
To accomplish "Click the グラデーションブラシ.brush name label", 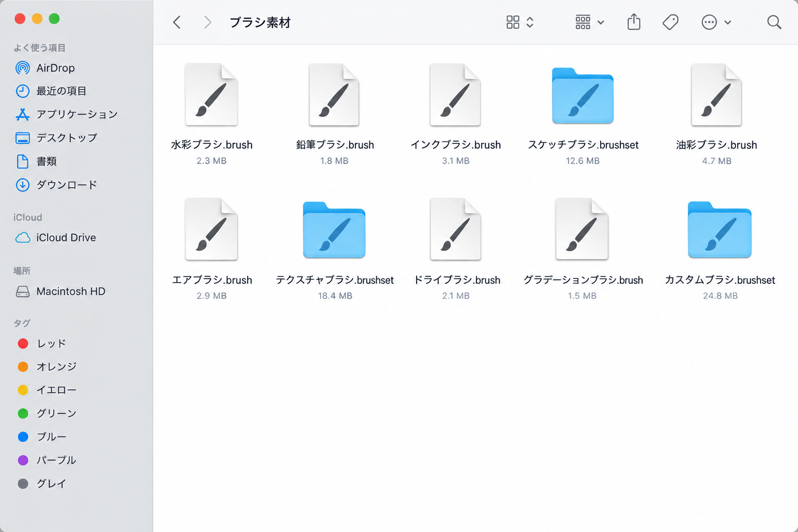I will [583, 280].
